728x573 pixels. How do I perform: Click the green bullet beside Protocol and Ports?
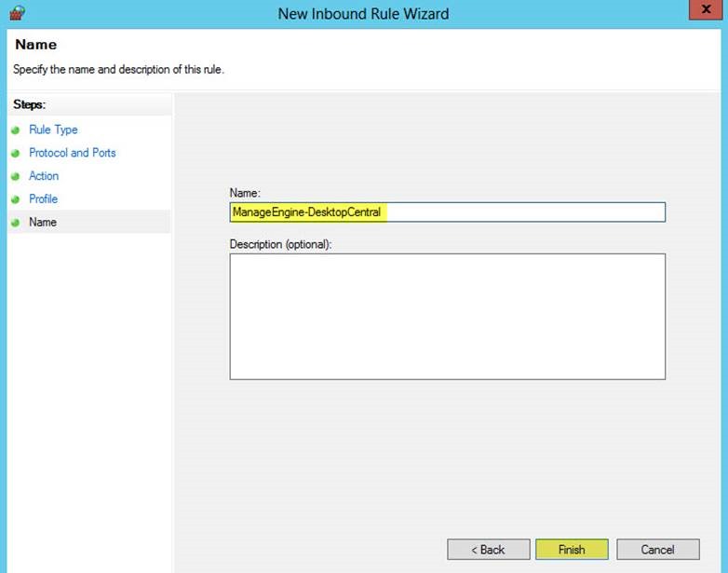(15, 154)
